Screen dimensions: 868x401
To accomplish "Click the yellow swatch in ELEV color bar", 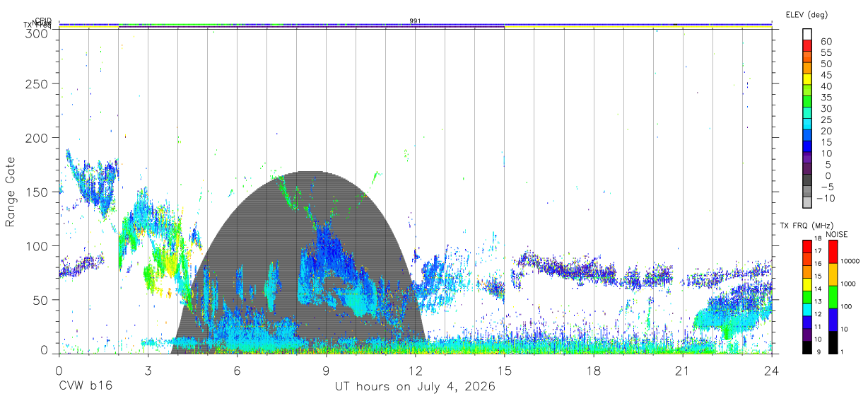I will click(807, 78).
